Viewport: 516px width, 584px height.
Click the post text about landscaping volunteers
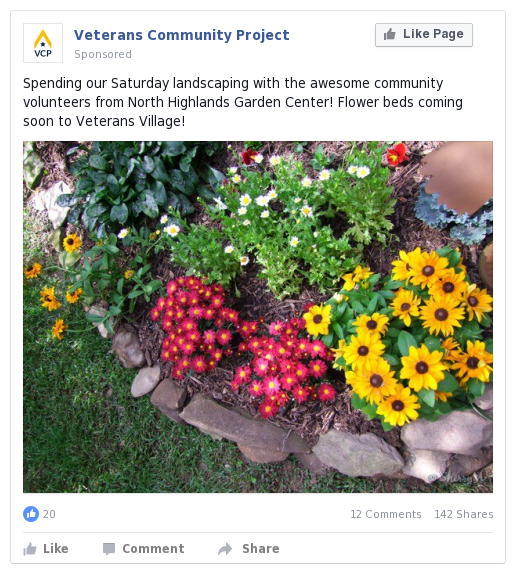pos(243,102)
